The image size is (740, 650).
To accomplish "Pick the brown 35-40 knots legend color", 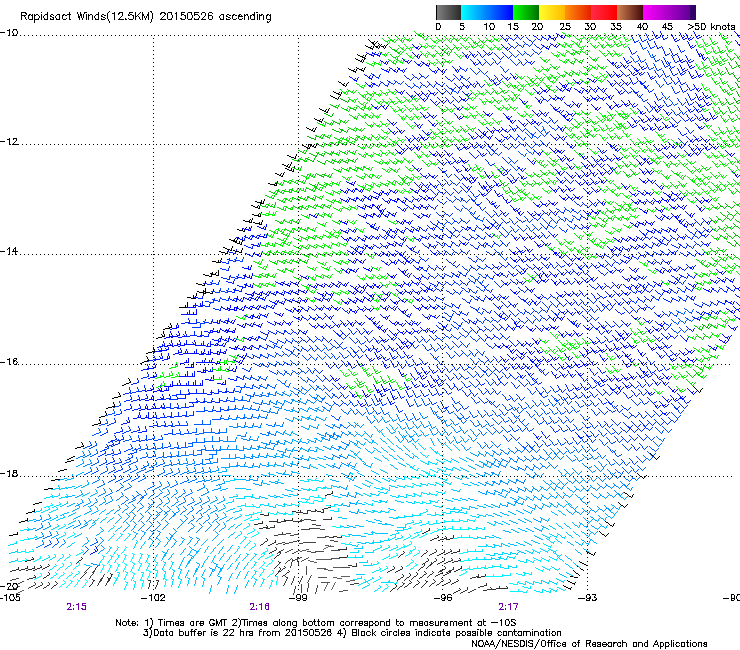I will point(630,12).
